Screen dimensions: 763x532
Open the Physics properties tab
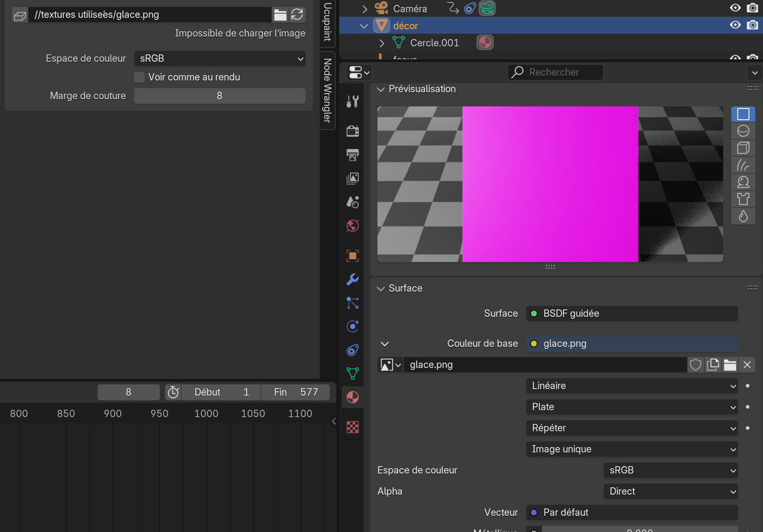[352, 326]
